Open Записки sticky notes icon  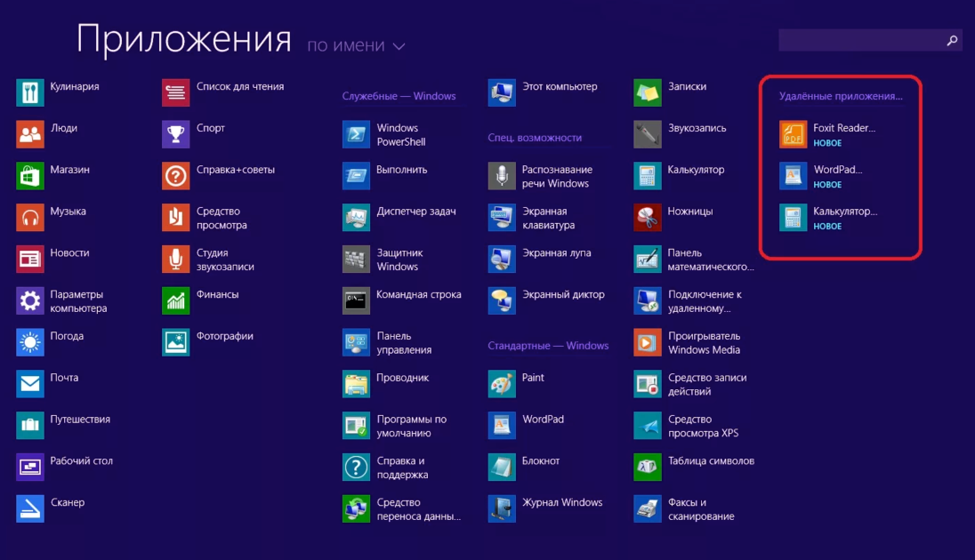tap(648, 92)
